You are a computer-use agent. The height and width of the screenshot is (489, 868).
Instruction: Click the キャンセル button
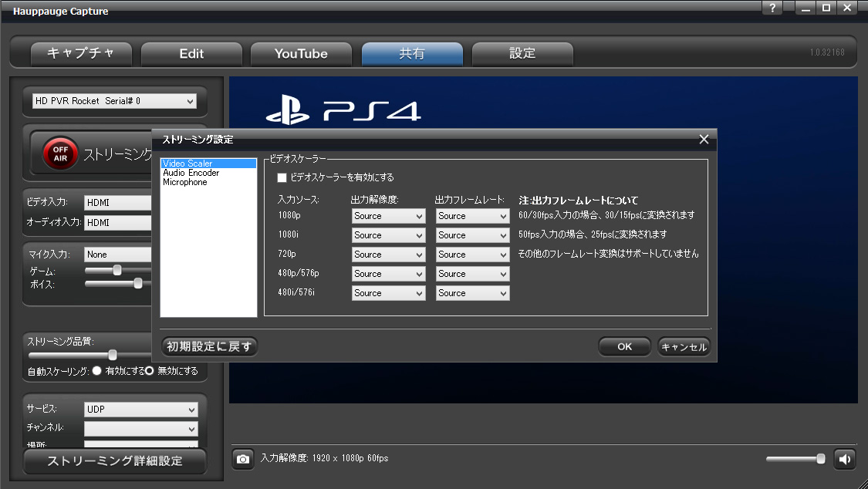coord(684,347)
